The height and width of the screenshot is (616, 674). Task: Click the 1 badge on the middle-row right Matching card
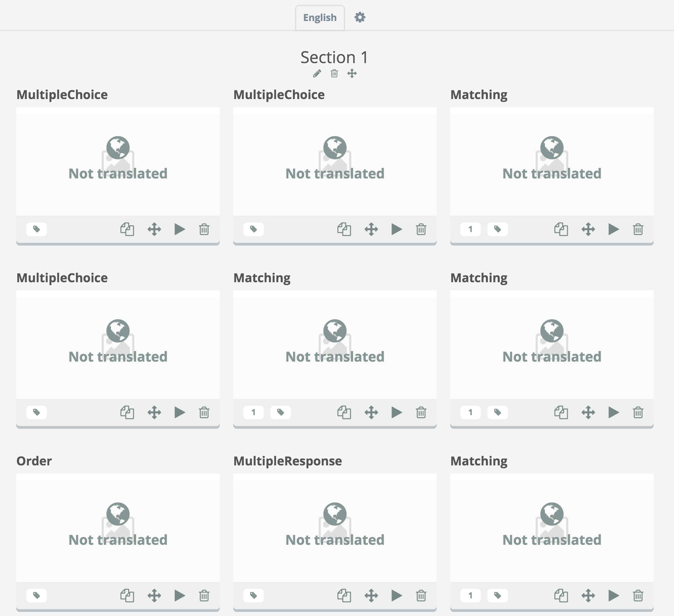(x=471, y=412)
